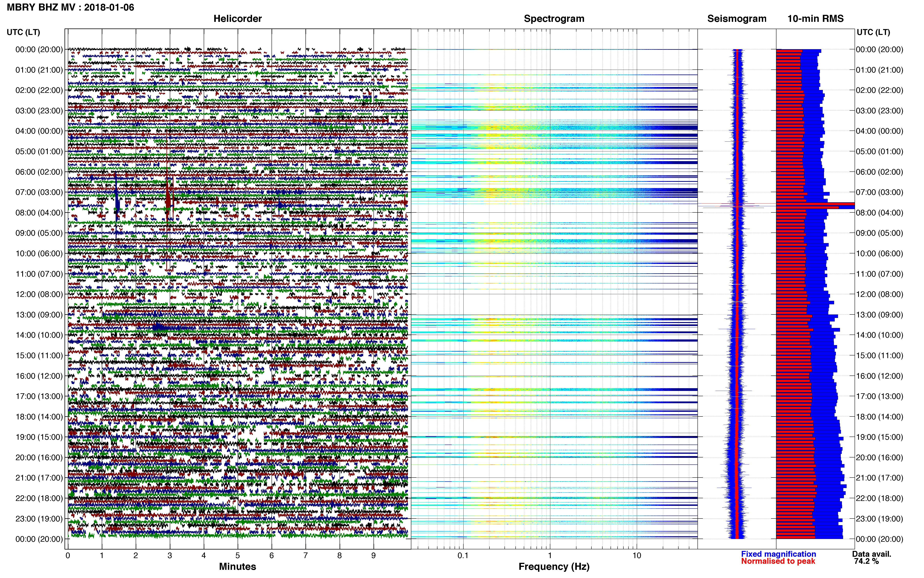Click left axis label 11:00 (07:00)
Viewport: 924px width, 578px height.
coord(39,274)
